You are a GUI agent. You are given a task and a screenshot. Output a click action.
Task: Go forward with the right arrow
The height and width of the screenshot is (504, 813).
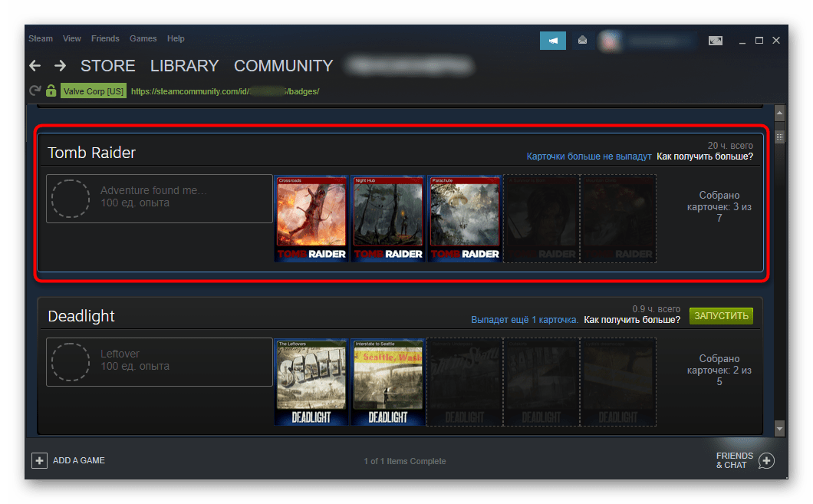pos(60,66)
